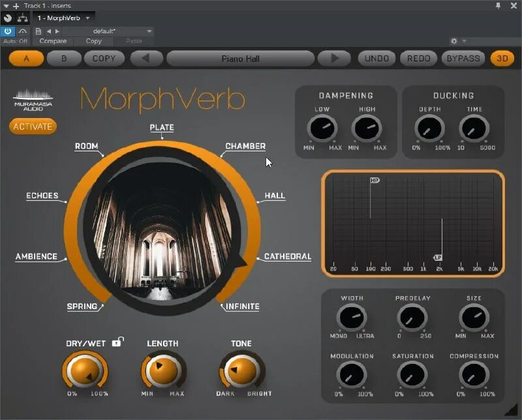Collapse the Track 1 Inserts triangle

click(6, 6)
